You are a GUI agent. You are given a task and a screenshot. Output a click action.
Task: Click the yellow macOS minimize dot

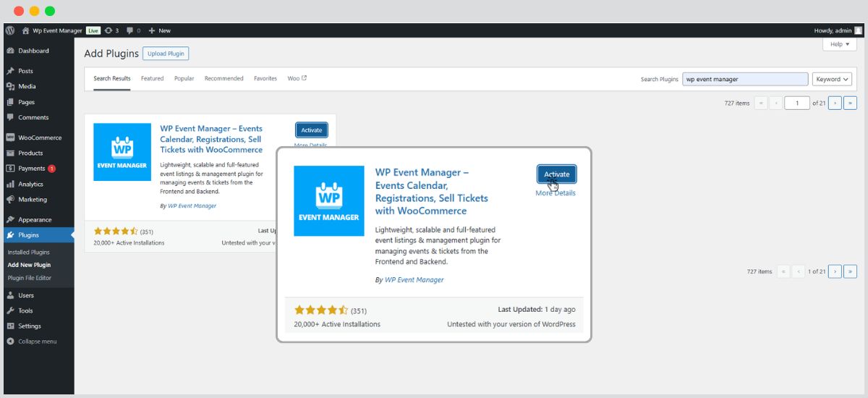[34, 11]
